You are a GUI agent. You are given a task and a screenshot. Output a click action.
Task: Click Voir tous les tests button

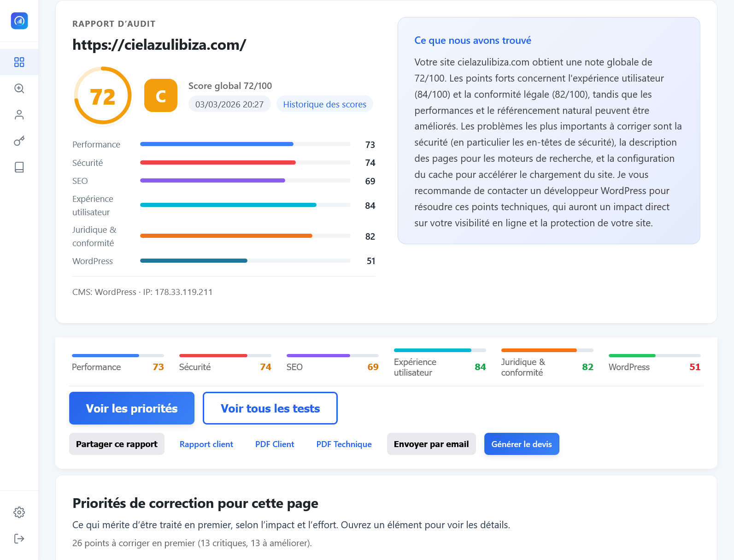pyautogui.click(x=270, y=408)
